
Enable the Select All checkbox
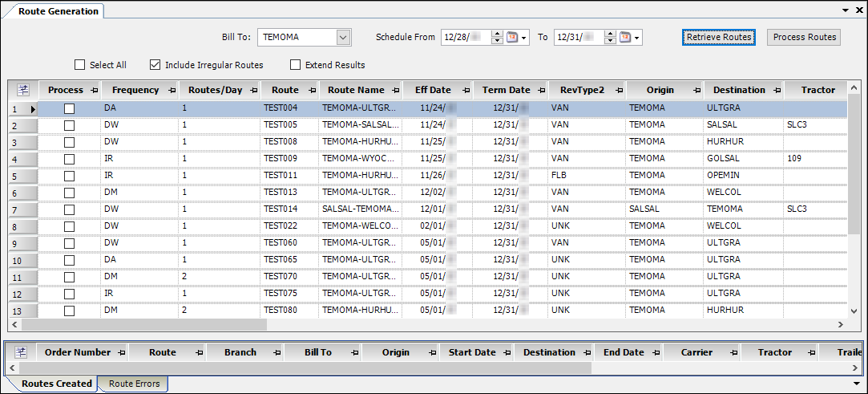pyautogui.click(x=79, y=65)
